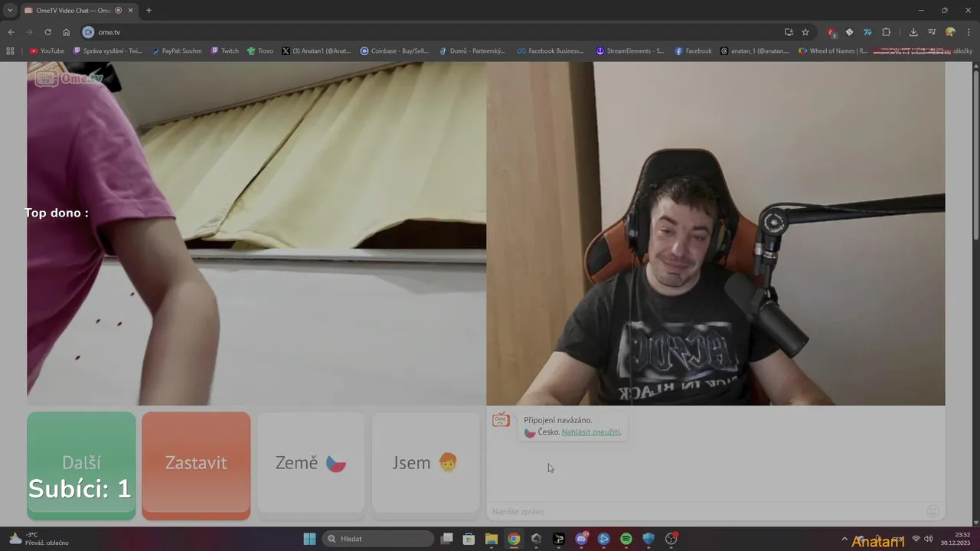Open Microsoft Store from taskbar
Screen dimensions: 980x551
469,539
